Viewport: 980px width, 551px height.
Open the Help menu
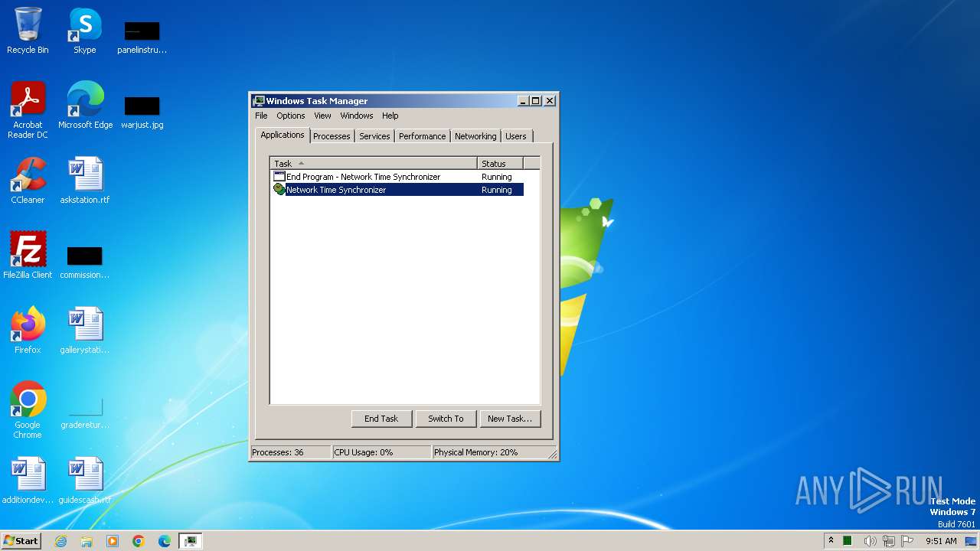[x=390, y=116]
